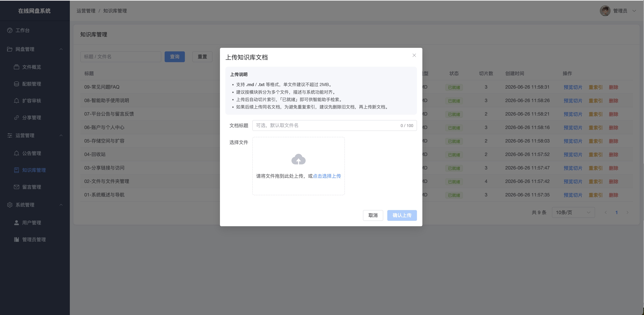
Task: Click the 切片数 column header
Action: coord(486,73)
